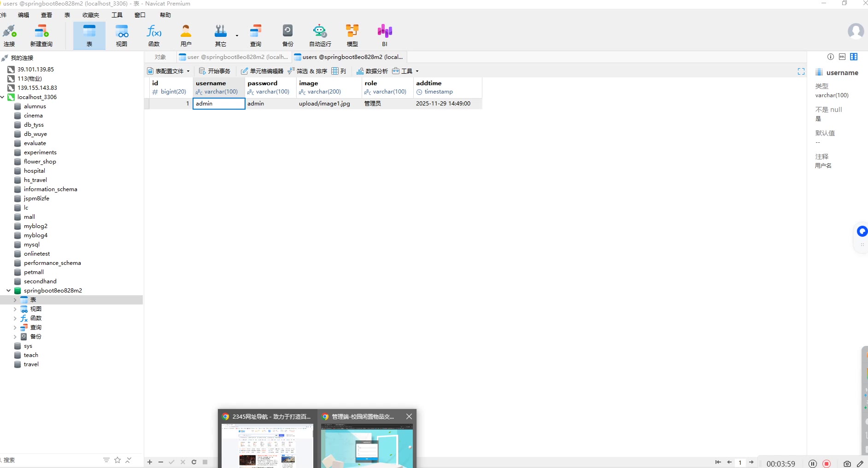868x468 pixels.
Task: Expand the Queries (查询) node
Action: (x=15, y=328)
